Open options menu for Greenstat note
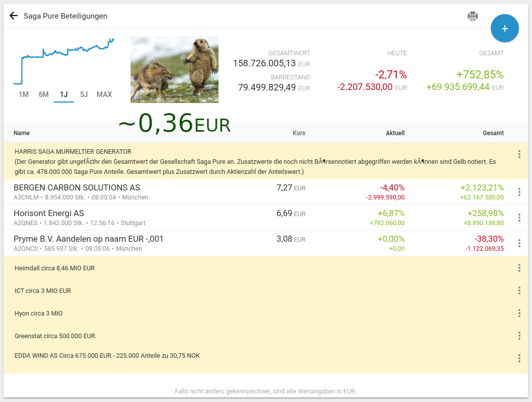This screenshot has width=532, height=402. pyautogui.click(x=519, y=336)
